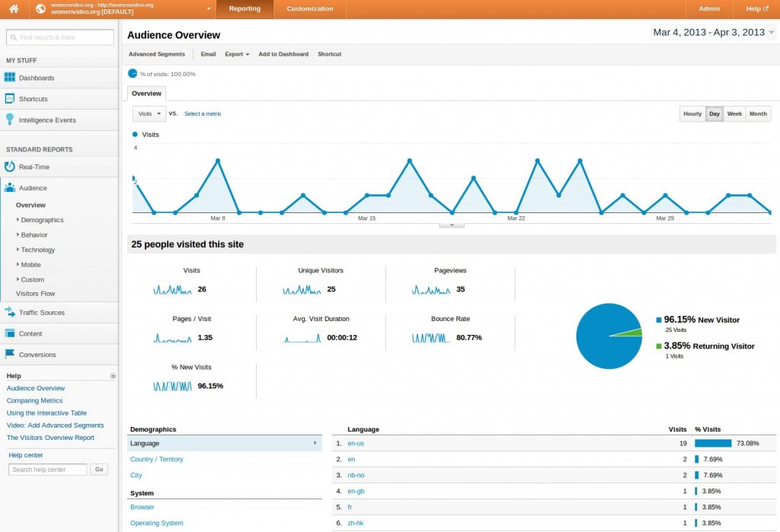The width and height of the screenshot is (780, 532).
Task: Click the Home icon in top bar
Action: click(14, 9)
